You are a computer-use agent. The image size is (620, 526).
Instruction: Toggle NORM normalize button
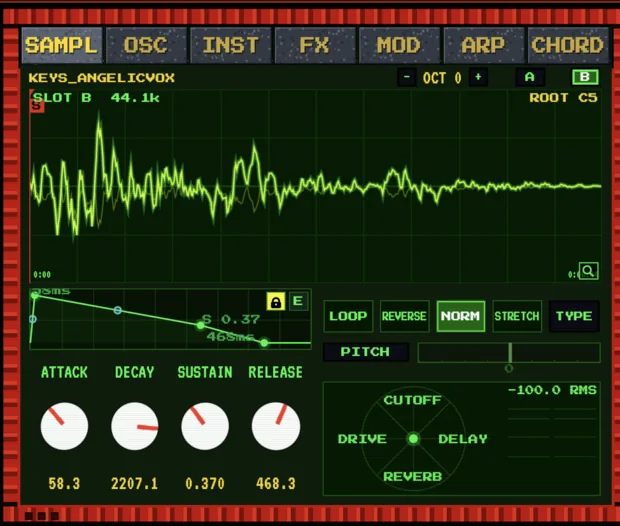pyautogui.click(x=461, y=316)
